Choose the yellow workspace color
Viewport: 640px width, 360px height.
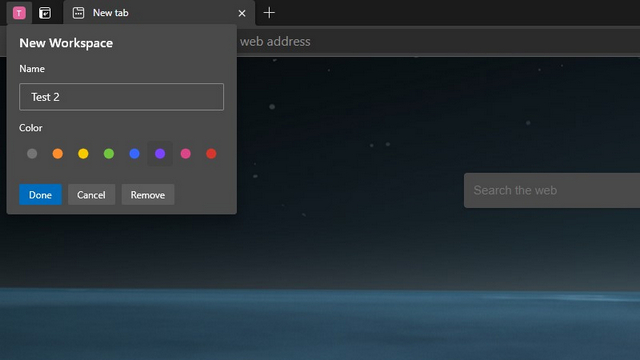coord(83,153)
